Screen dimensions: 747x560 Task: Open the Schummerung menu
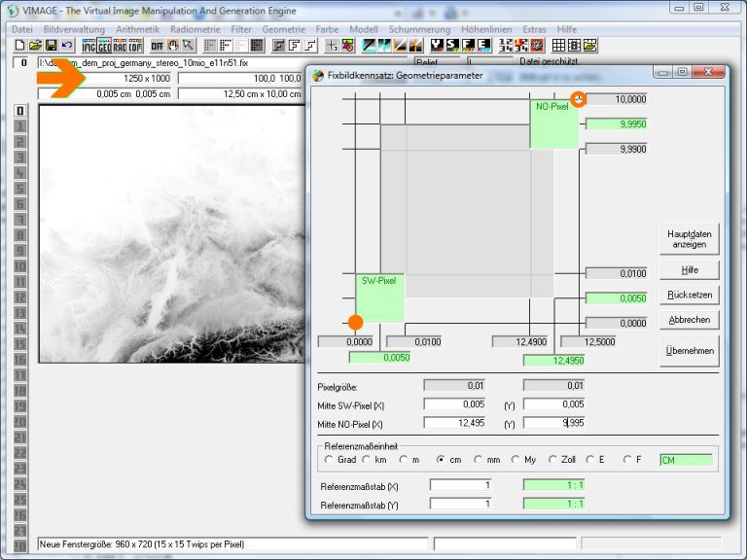tap(419, 30)
